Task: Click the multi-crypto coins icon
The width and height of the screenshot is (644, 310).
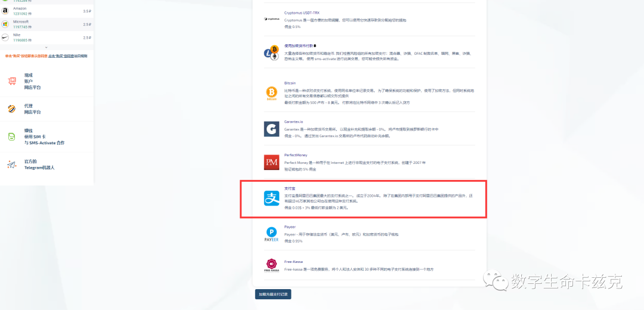Action: tap(271, 52)
